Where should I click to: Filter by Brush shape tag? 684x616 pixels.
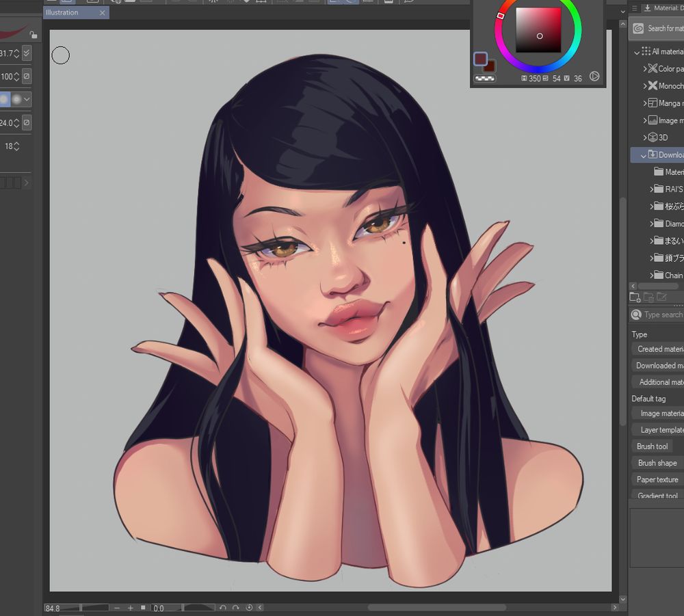(x=657, y=463)
